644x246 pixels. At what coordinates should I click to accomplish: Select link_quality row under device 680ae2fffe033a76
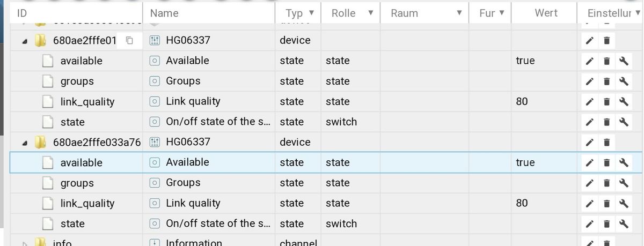(326, 203)
